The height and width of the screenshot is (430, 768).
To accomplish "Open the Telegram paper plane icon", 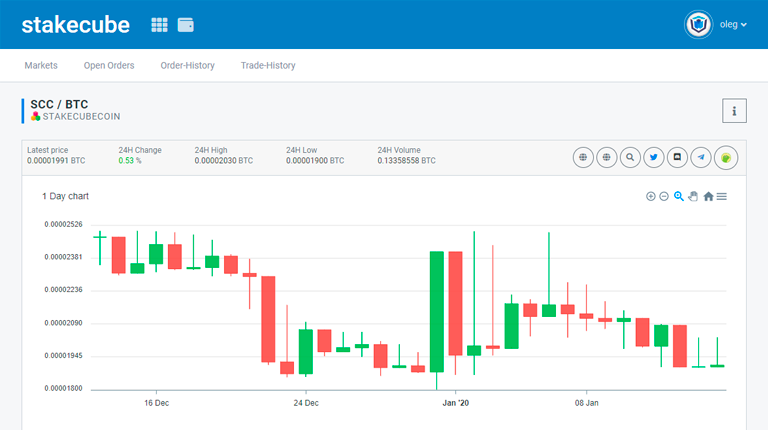I will tap(701, 158).
